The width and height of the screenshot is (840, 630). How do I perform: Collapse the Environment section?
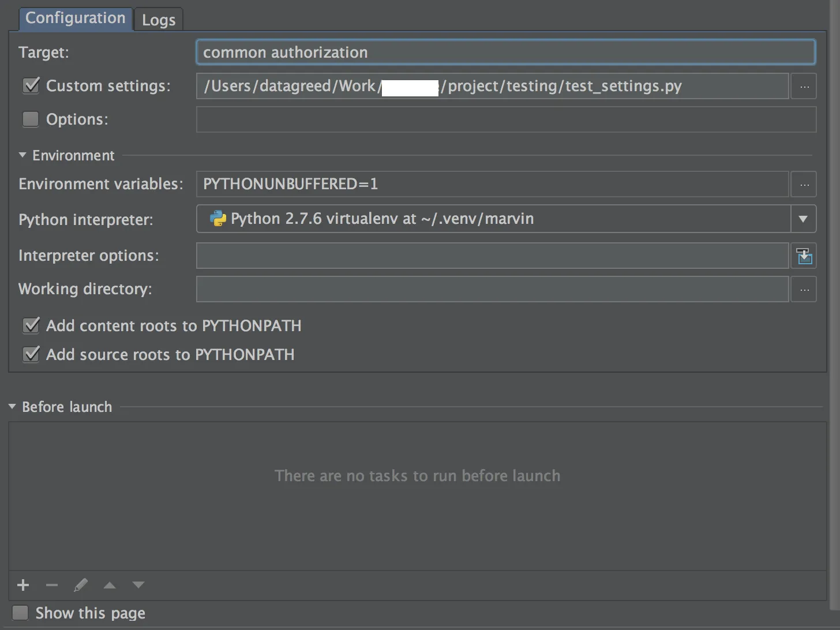[x=22, y=155]
